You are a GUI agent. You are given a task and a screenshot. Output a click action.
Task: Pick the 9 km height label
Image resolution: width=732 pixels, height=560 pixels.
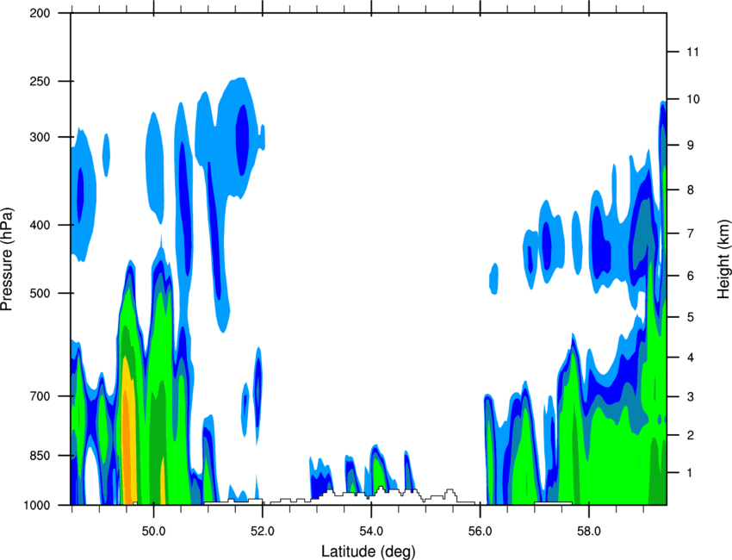[x=690, y=146]
